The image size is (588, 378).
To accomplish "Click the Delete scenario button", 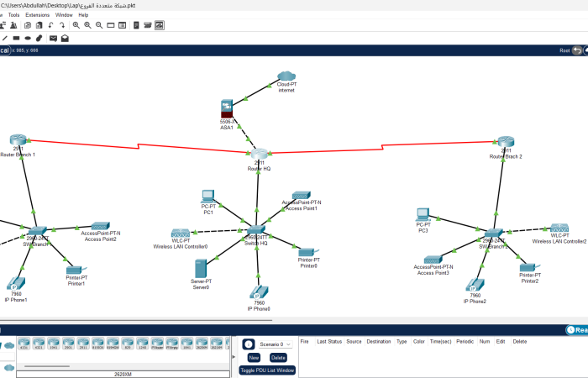I will coord(278,357).
